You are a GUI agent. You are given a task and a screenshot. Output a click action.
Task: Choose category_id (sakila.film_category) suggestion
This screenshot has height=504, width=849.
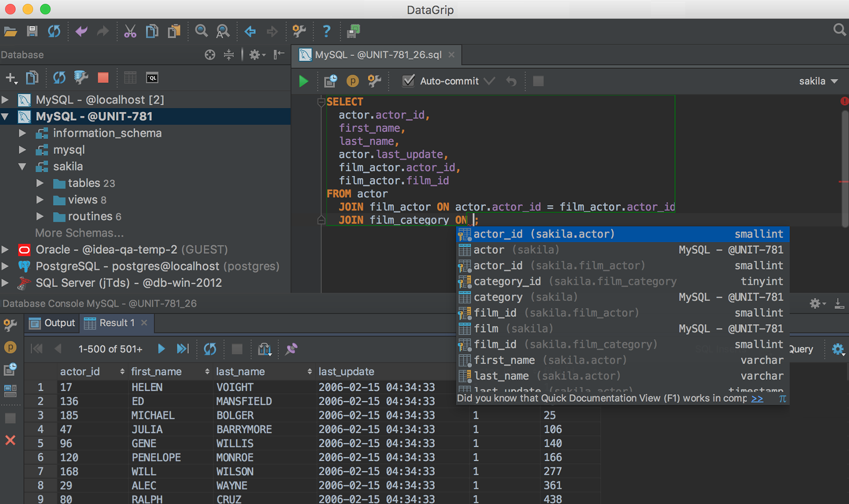pos(623,282)
